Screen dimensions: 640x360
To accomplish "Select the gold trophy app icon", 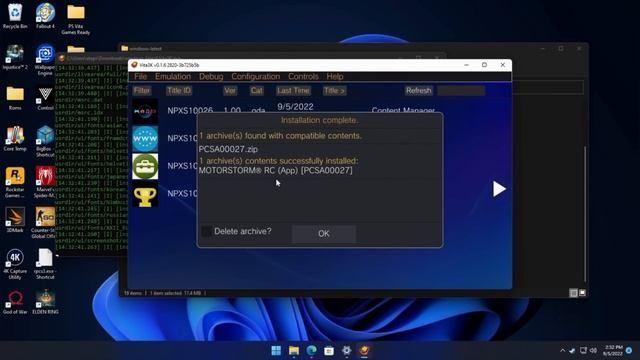I will click(145, 195).
